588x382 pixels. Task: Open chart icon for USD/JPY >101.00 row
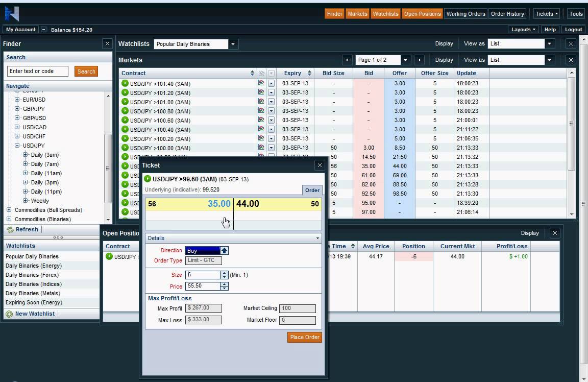pos(261,101)
